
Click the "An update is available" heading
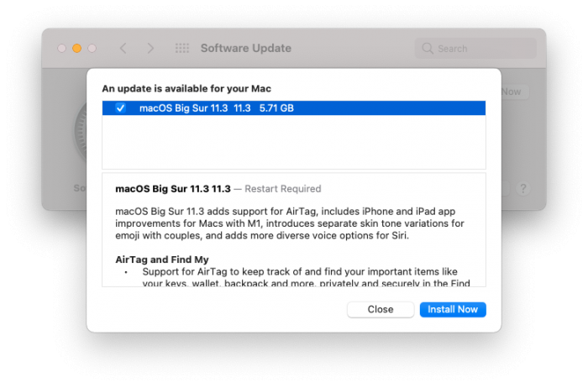[186, 87]
